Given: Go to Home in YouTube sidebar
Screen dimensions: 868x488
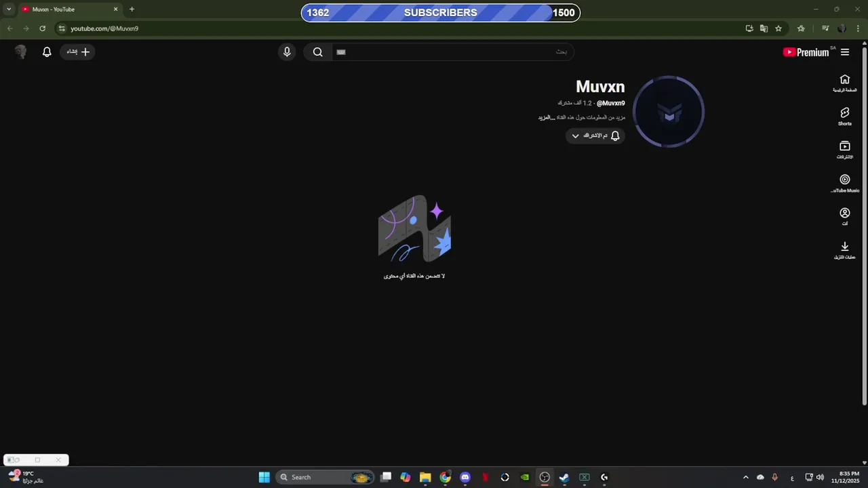Looking at the screenshot, I should coord(845,83).
